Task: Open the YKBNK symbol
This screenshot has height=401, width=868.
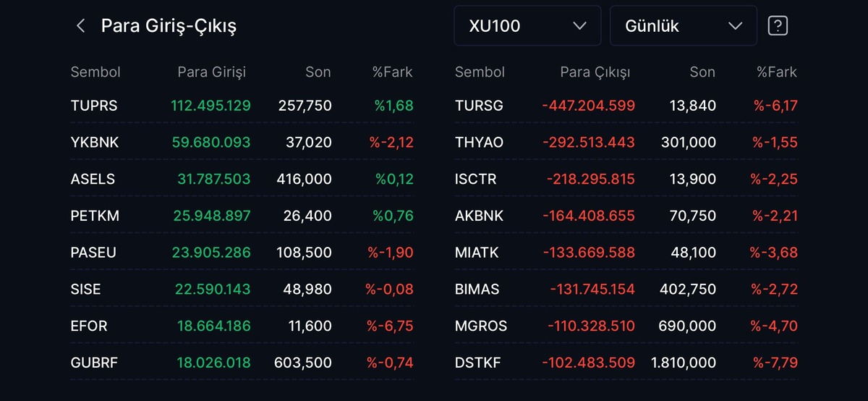Action: [95, 143]
